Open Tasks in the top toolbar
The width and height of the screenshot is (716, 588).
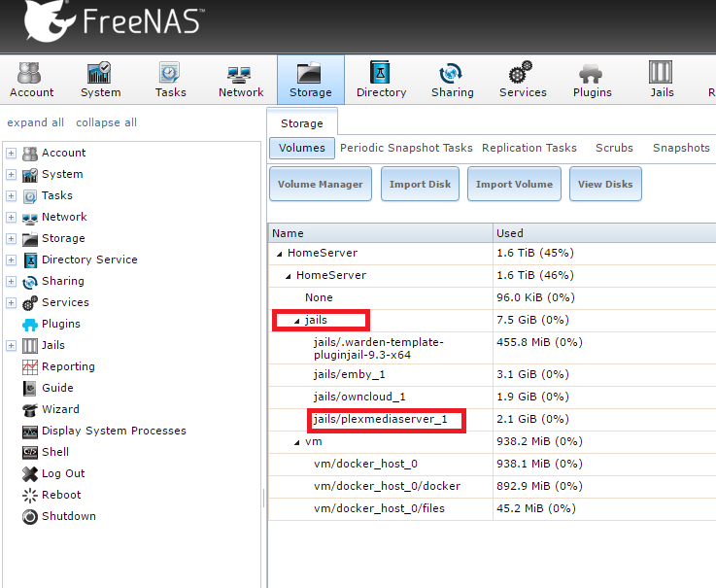170,80
